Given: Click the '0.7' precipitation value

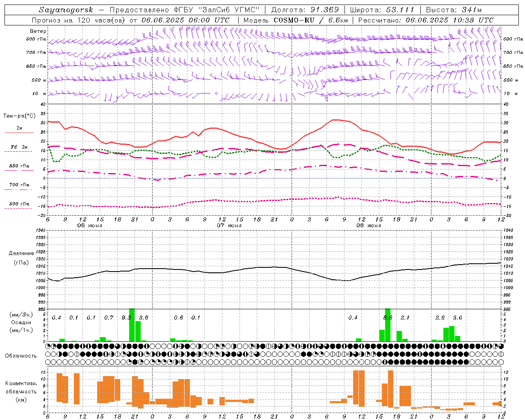Looking at the screenshot, I should click(109, 318).
